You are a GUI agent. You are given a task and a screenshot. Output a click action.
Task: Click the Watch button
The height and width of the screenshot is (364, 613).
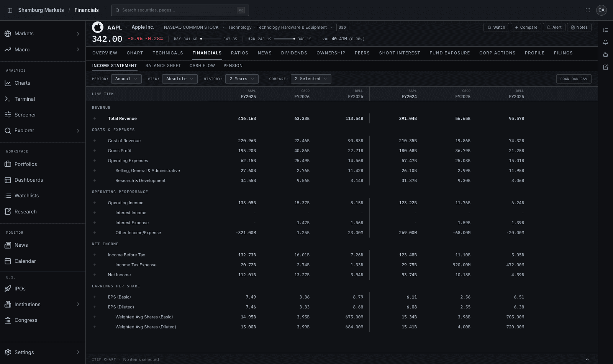pos(496,27)
